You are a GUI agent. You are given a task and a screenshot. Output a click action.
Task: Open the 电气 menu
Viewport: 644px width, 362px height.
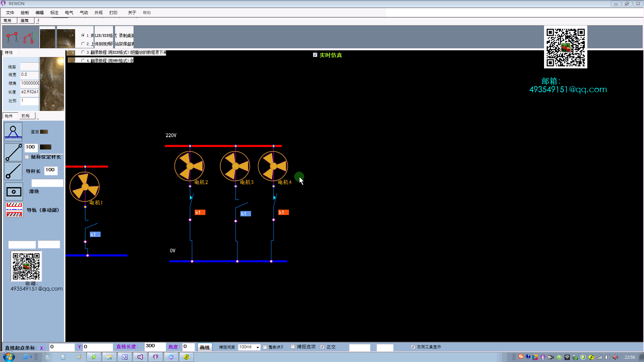point(69,13)
